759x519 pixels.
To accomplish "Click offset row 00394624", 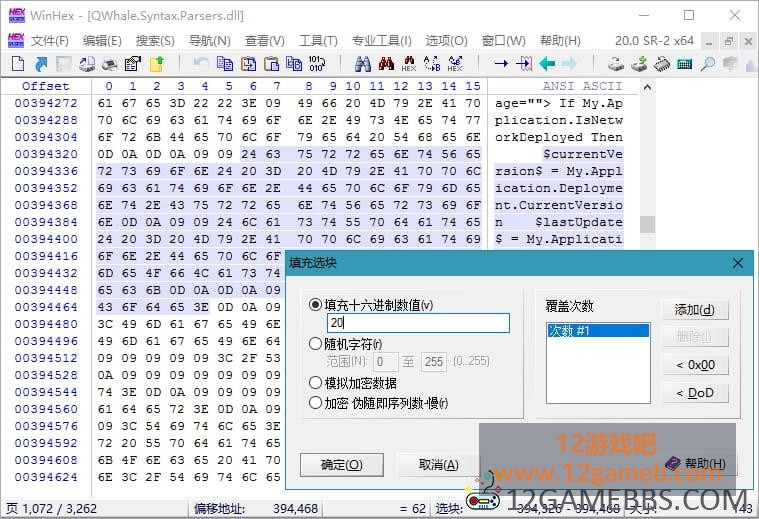I will [46, 477].
